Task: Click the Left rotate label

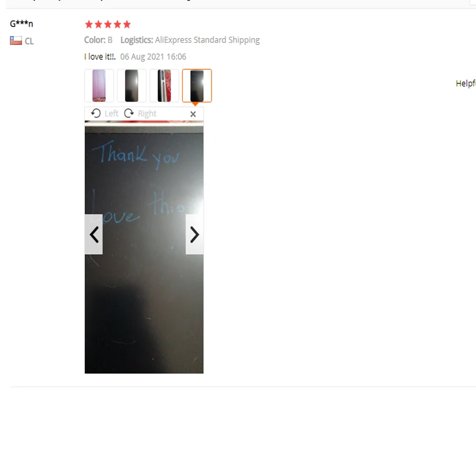Action: (x=112, y=114)
